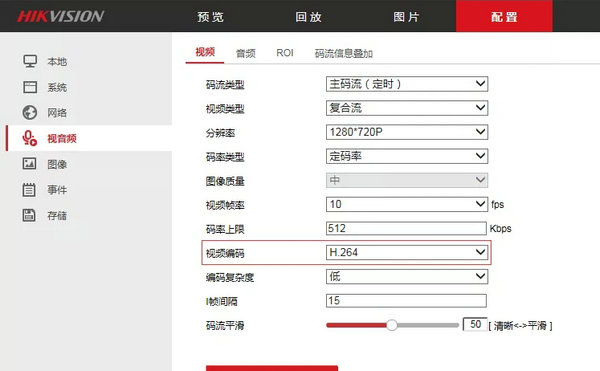The width and height of the screenshot is (600, 371).
Task: Click the 码流平滑 value box showing 50
Action: point(475,324)
